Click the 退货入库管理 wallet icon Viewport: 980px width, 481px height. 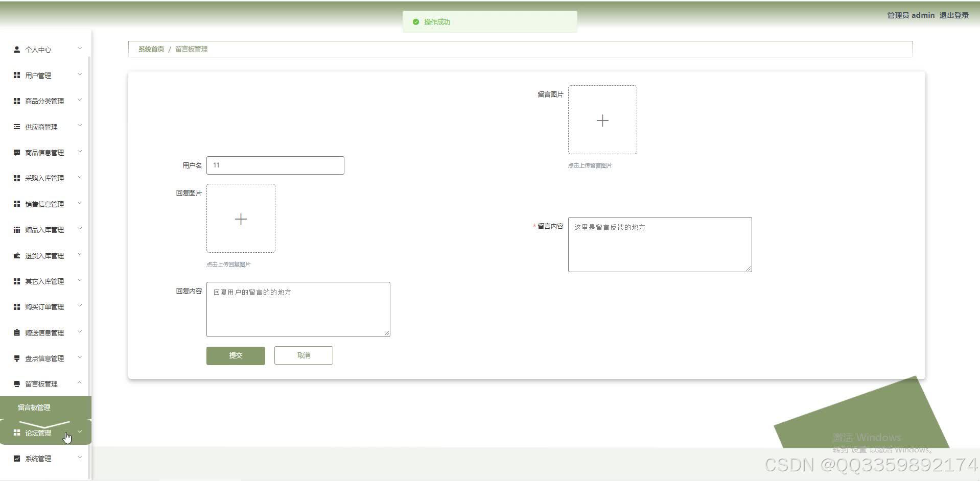tap(17, 255)
